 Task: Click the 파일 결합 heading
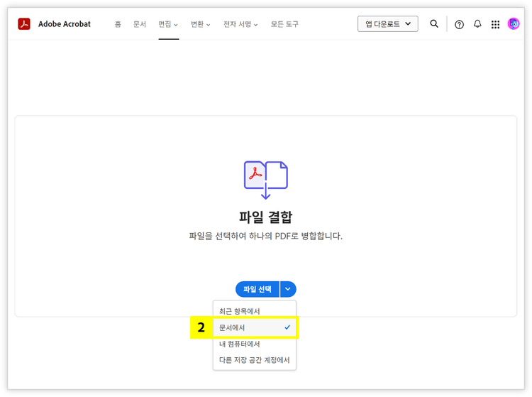coord(266,217)
